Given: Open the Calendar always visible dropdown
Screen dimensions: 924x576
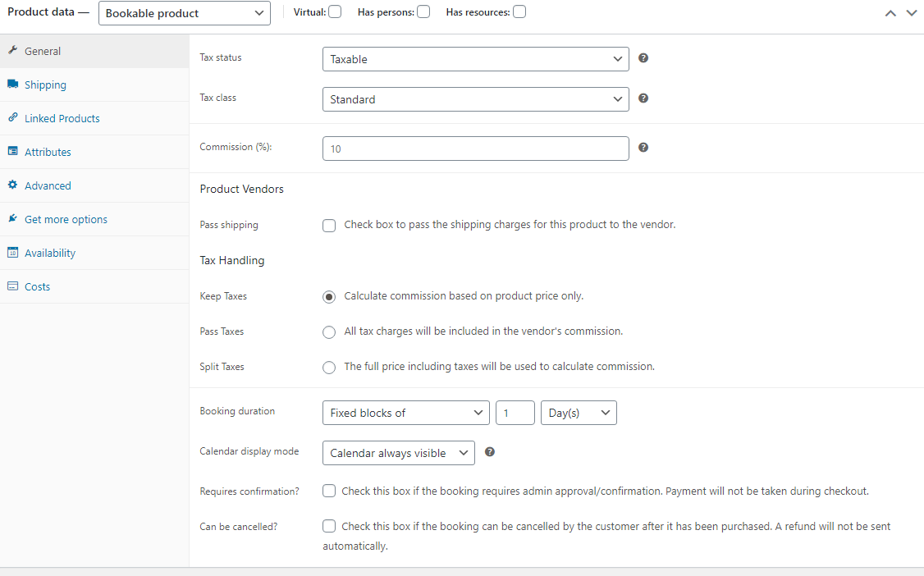Looking at the screenshot, I should 399,453.
